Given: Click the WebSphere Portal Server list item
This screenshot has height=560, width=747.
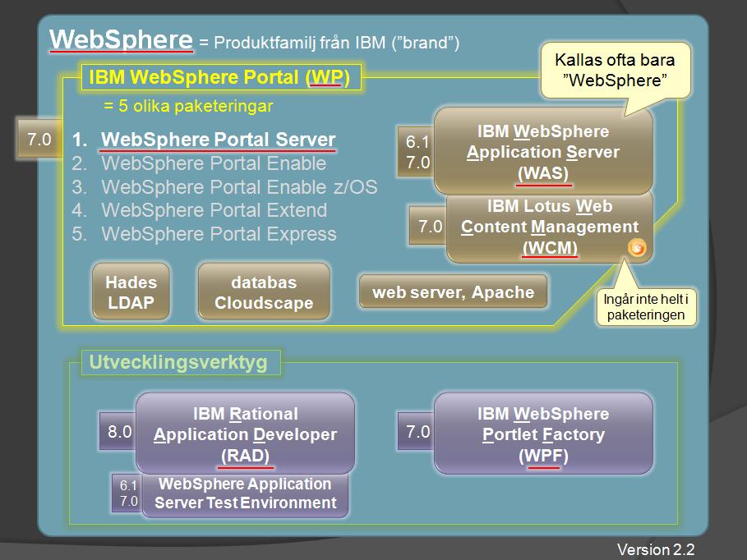Looking at the screenshot, I should point(218,140).
